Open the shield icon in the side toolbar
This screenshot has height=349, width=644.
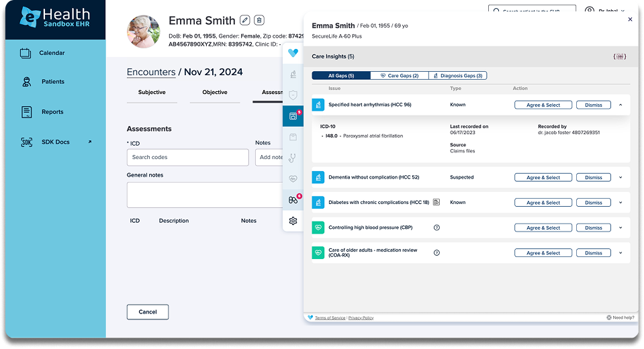click(293, 95)
